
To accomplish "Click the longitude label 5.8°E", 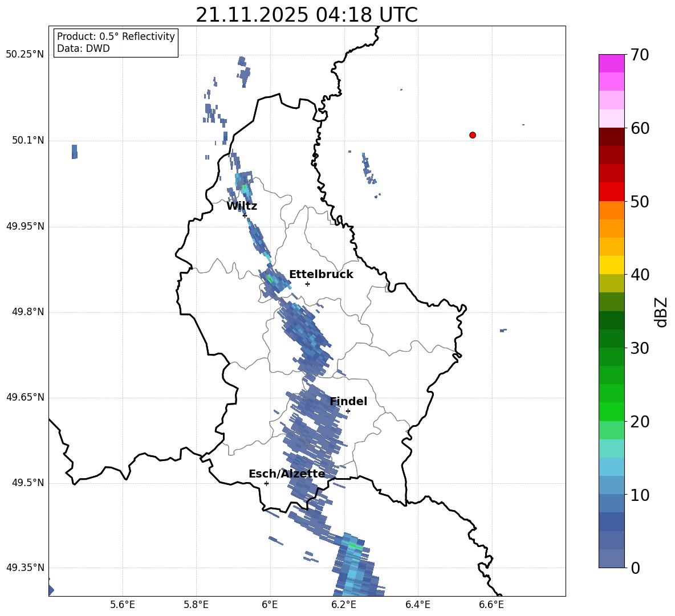I will [x=196, y=605].
